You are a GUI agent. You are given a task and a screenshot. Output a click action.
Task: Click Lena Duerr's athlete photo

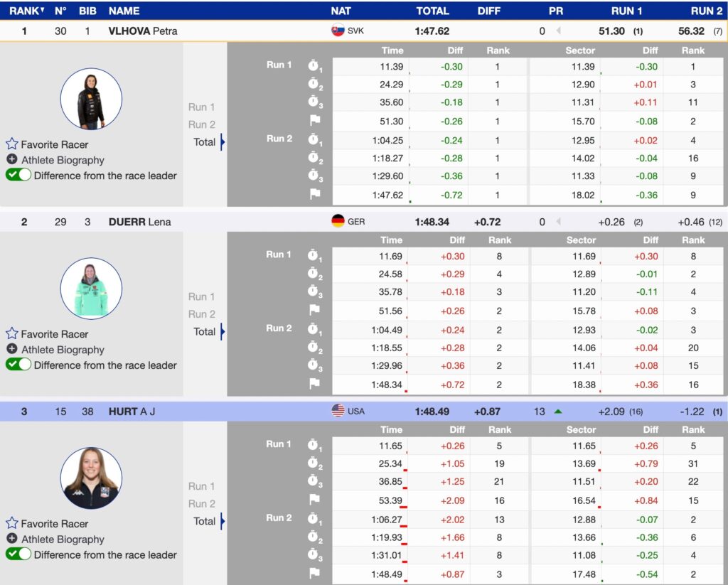[91, 288]
